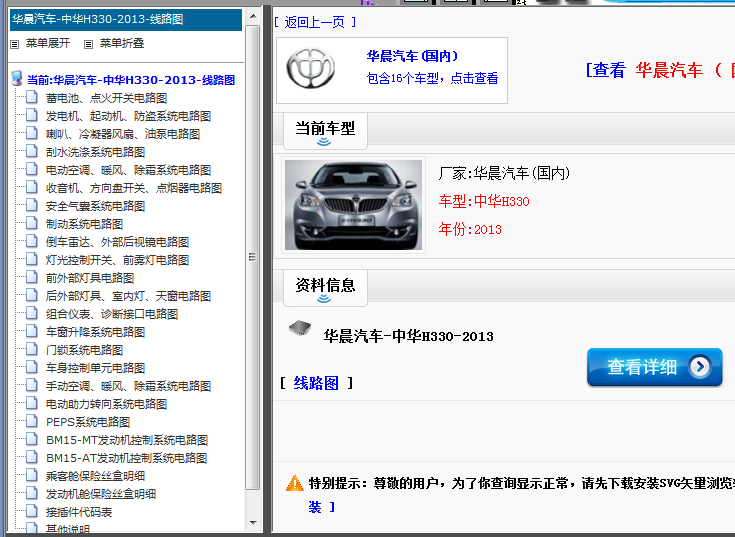Screen dimensions: 735x537
Task: Click document icon for 接插件代码表
Action: [x=31, y=511]
